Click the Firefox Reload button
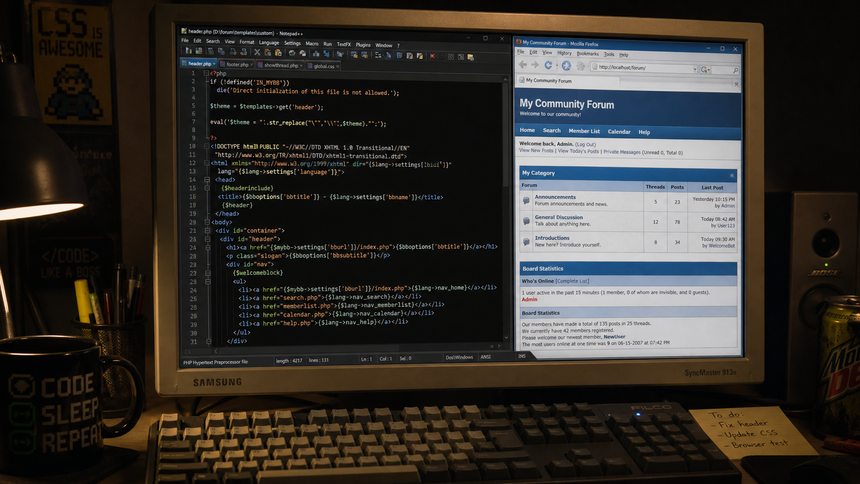Viewport: 860px width, 484px height. 548,65
